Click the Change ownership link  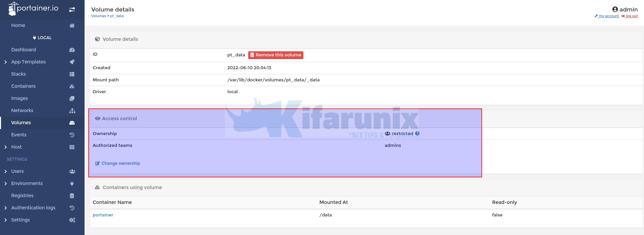pyautogui.click(x=120, y=163)
